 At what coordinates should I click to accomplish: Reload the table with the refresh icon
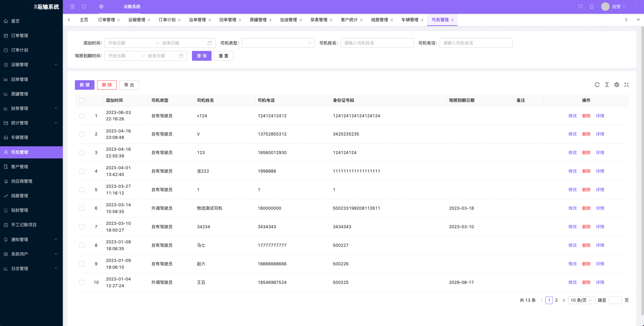click(x=597, y=85)
